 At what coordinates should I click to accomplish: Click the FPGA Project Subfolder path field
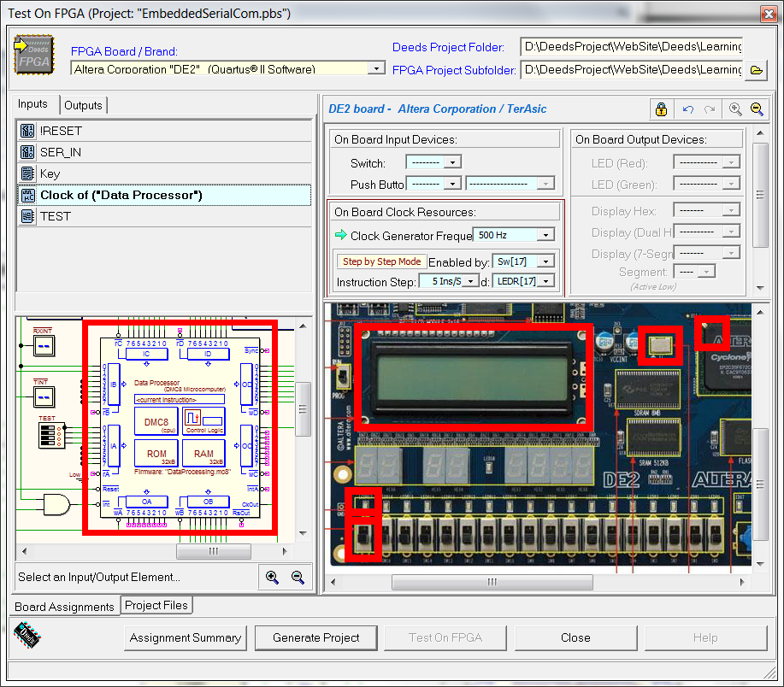pos(631,69)
